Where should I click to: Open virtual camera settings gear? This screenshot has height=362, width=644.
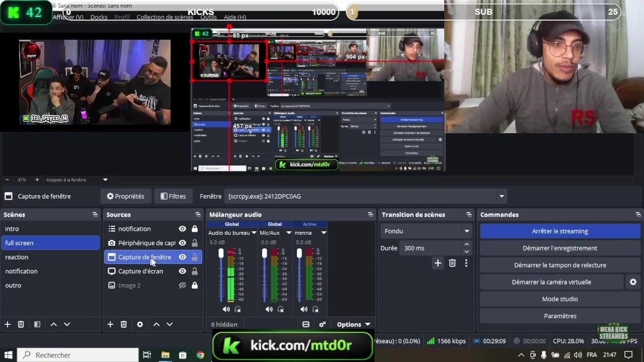633,282
